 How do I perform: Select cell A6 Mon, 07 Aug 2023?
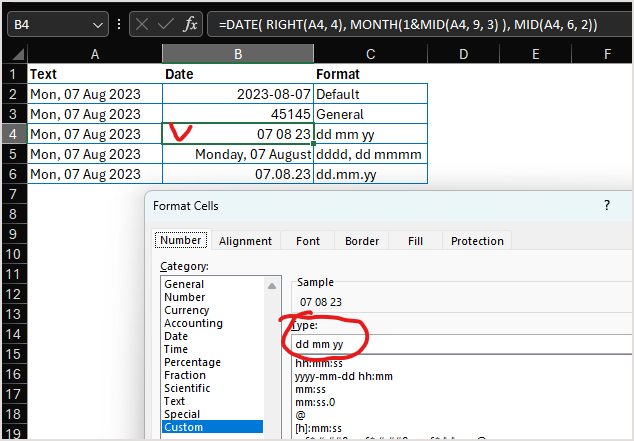(95, 174)
